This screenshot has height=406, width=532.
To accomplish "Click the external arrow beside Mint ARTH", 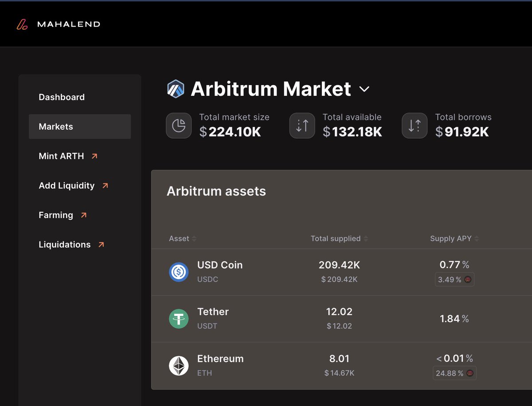I will (94, 156).
